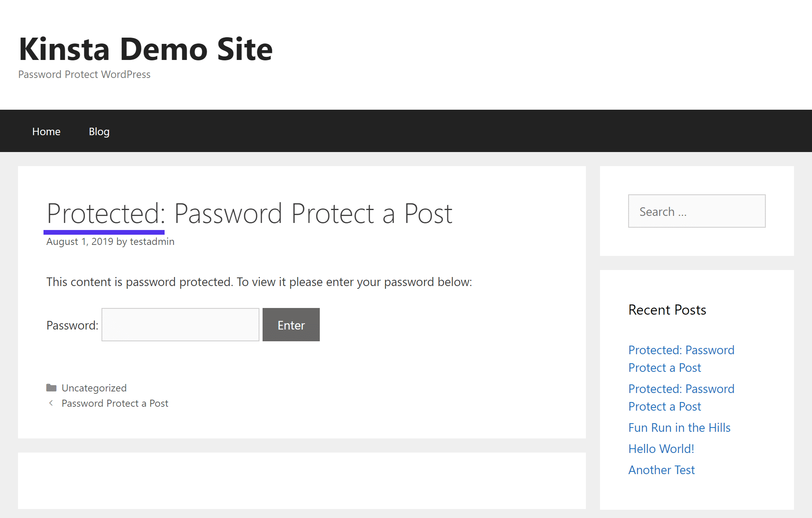Image resolution: width=812 pixels, height=518 pixels.
Task: Click the Hello World! recent post link
Action: (661, 448)
